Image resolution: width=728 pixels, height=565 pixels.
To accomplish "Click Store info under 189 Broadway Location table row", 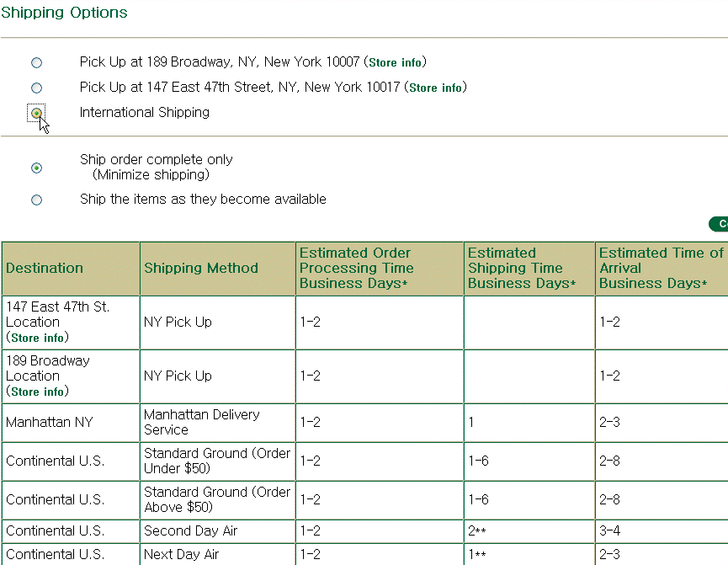I will (37, 392).
